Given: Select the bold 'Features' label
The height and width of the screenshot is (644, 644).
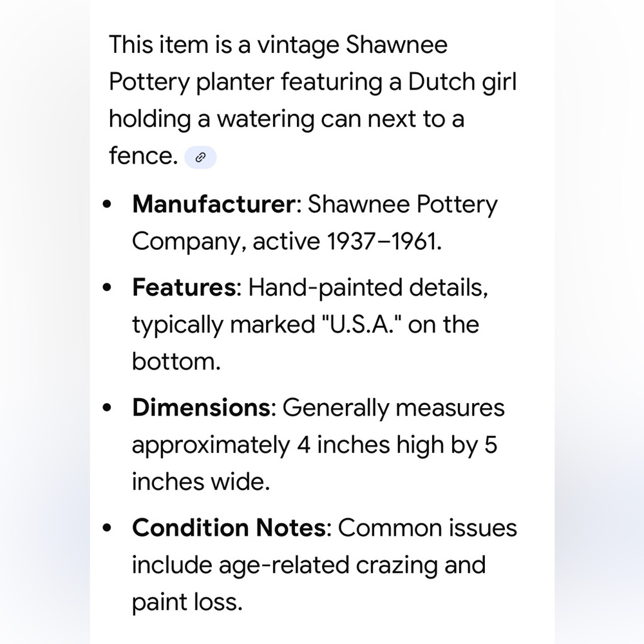Looking at the screenshot, I should [184, 287].
